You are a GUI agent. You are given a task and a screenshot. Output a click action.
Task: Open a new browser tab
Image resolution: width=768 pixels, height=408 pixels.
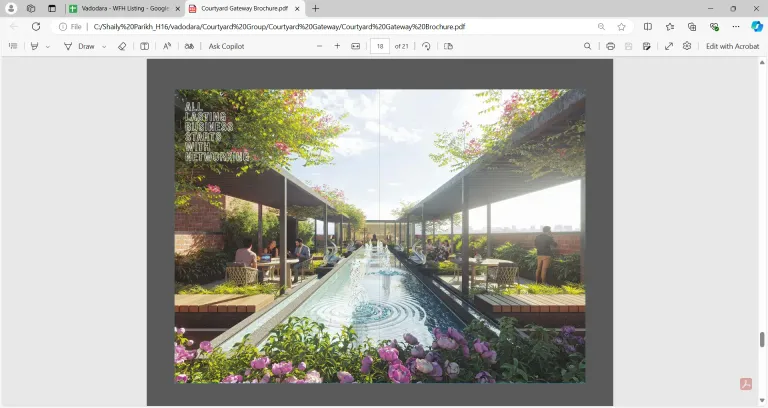coord(315,8)
